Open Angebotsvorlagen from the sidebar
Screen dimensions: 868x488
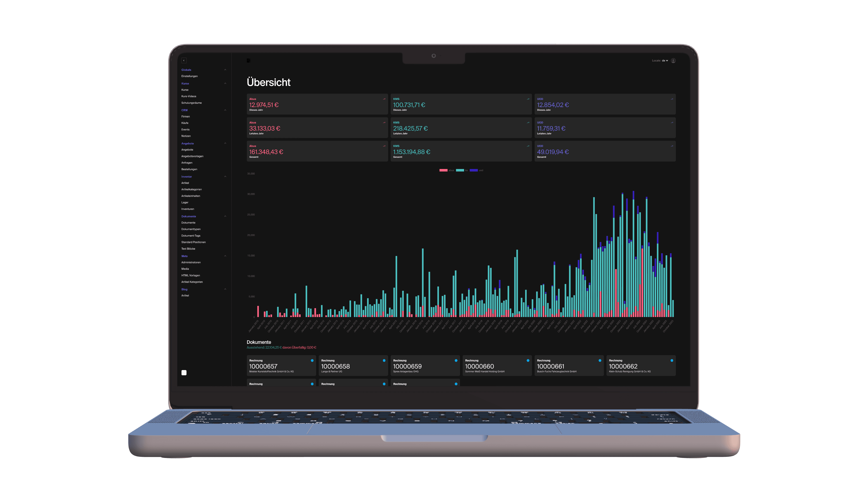click(x=192, y=156)
